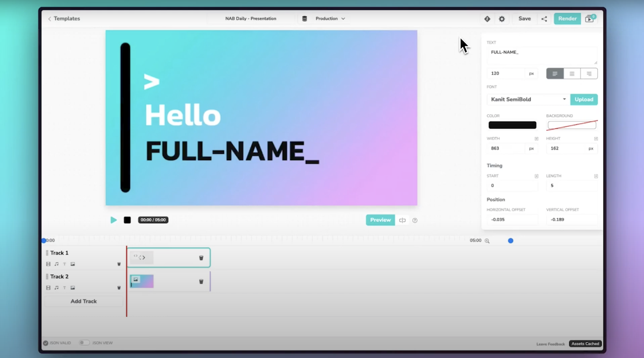Delete the clip in Track 1
This screenshot has width=644, height=358.
click(201, 258)
